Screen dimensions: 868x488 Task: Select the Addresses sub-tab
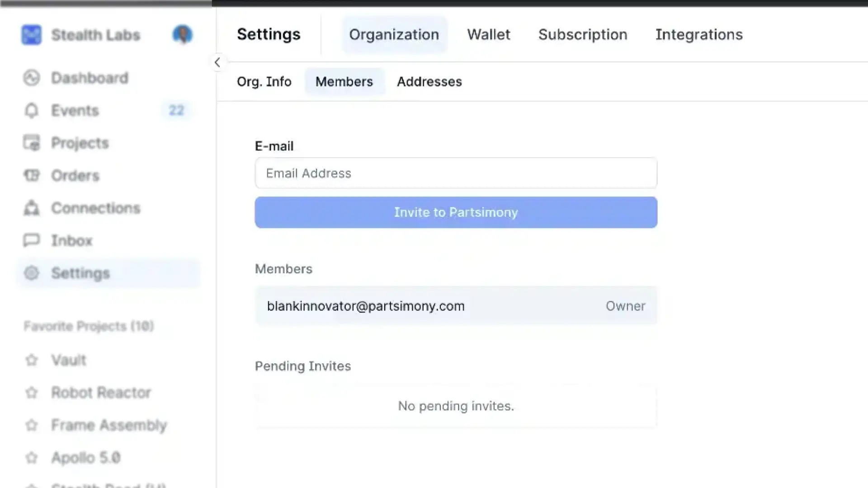pyautogui.click(x=429, y=82)
